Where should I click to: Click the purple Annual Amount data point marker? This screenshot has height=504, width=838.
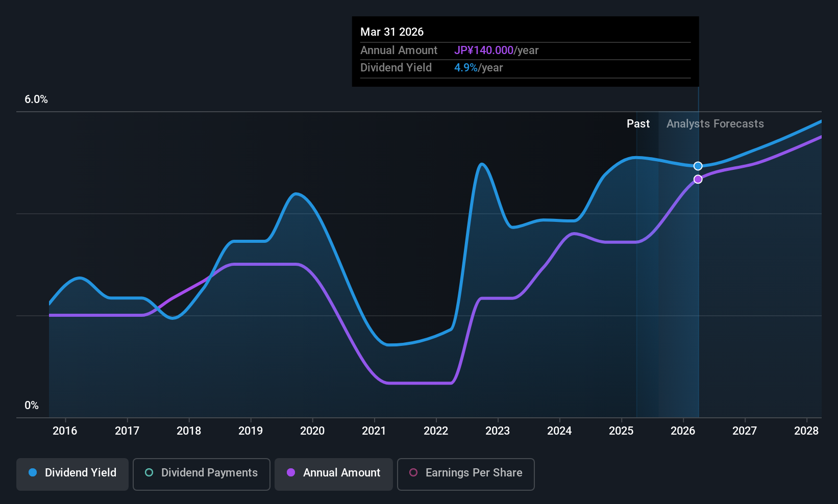coord(698,179)
